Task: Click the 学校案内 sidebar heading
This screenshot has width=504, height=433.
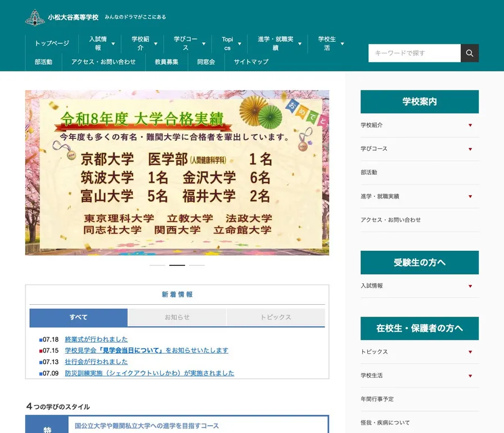Action: click(x=420, y=102)
